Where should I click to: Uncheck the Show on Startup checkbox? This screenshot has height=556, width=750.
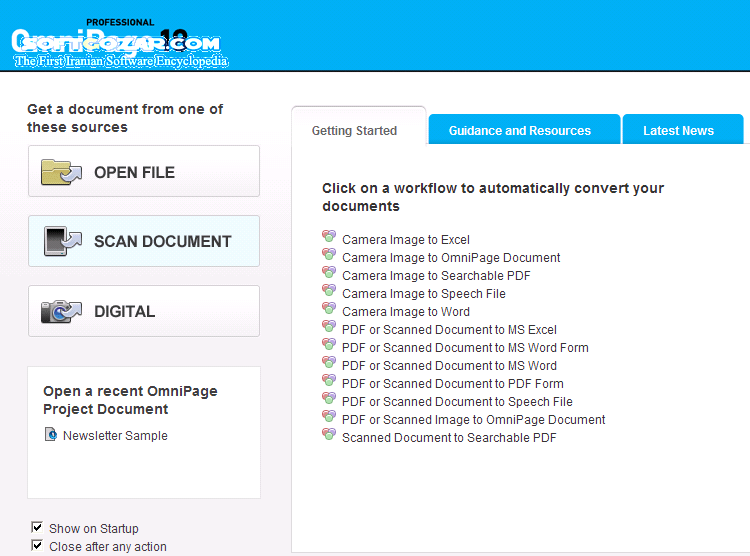37,528
